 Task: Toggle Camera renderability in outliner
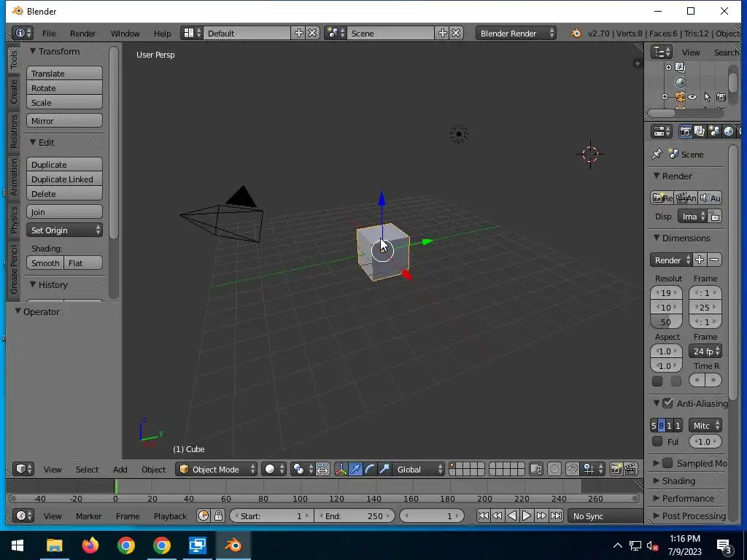tap(721, 97)
